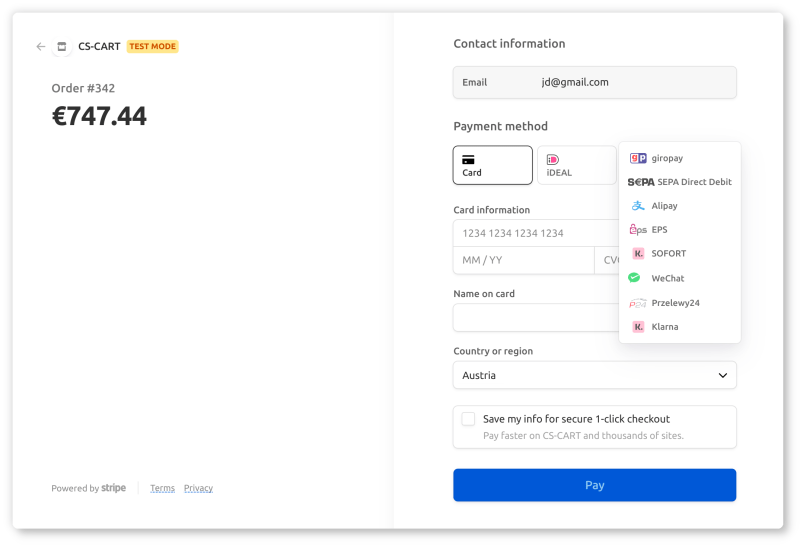Open the Terms link

click(162, 488)
